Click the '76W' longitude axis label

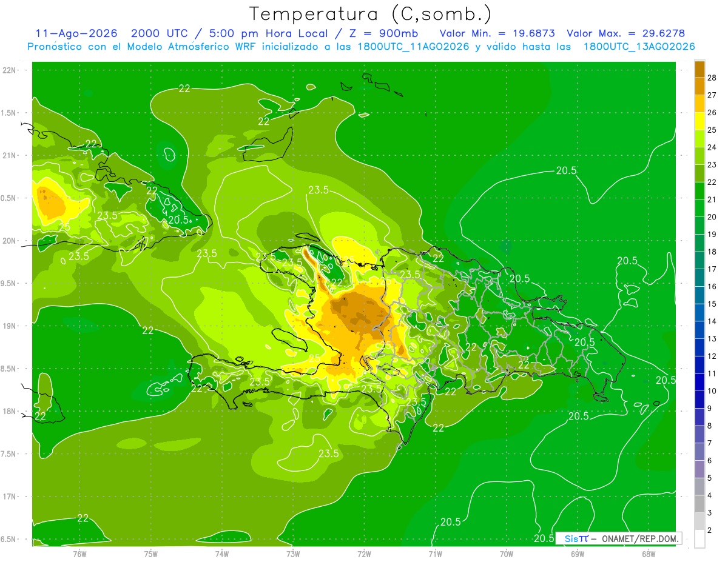pos(79,554)
